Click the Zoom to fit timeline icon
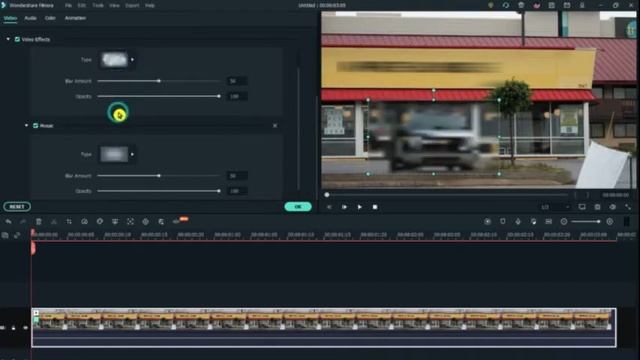This screenshot has width=640, height=360. coord(549,221)
